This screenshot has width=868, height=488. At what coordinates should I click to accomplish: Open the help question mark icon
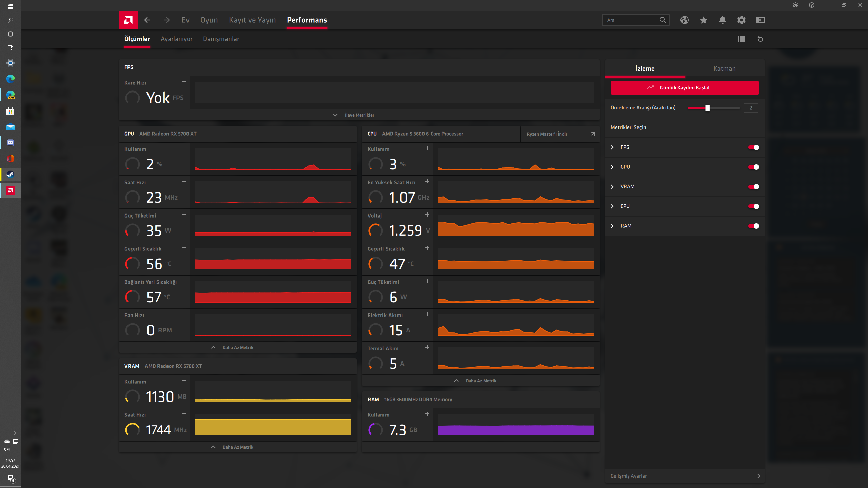click(811, 5)
